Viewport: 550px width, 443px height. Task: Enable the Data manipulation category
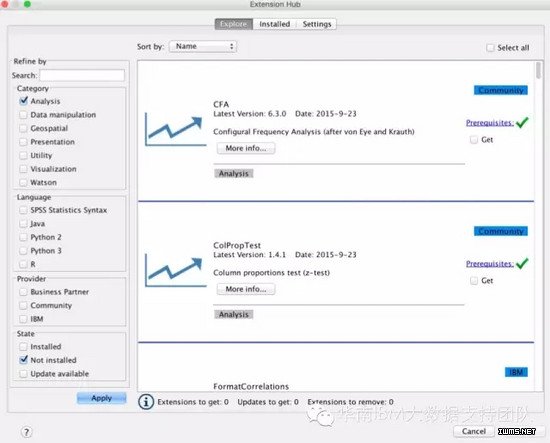(x=23, y=115)
